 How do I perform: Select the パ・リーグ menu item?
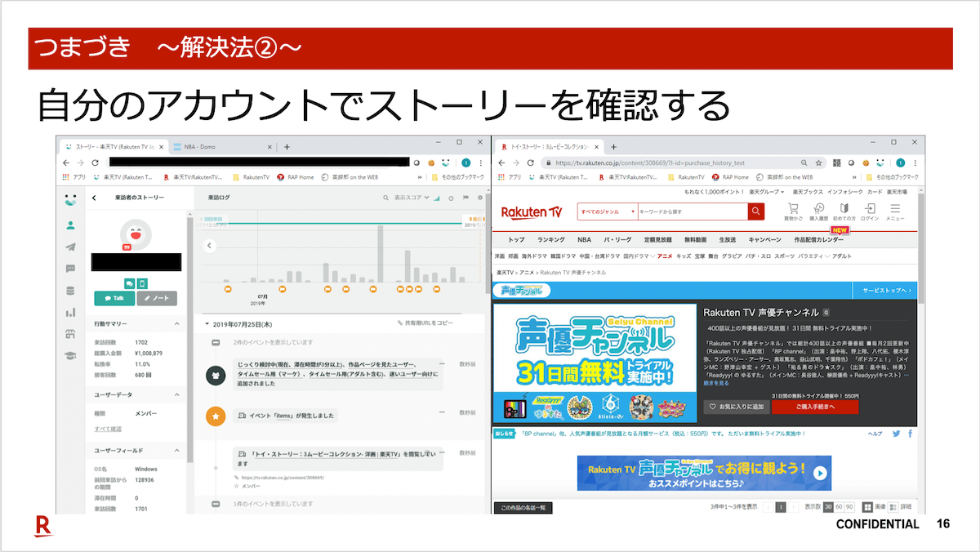(x=619, y=239)
